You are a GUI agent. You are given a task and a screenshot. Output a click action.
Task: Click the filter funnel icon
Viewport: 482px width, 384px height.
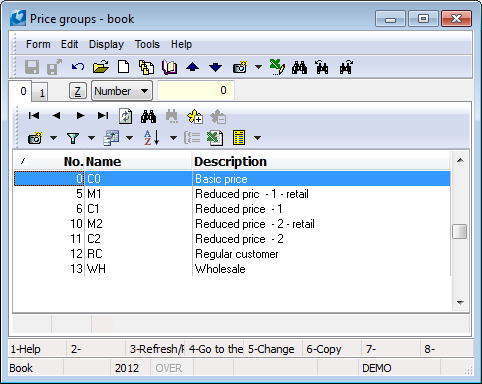73,138
